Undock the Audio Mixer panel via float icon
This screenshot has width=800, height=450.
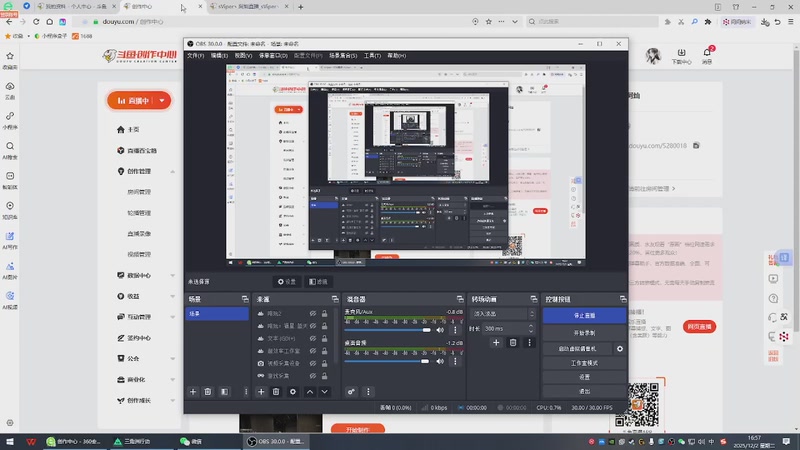pyautogui.click(x=460, y=299)
